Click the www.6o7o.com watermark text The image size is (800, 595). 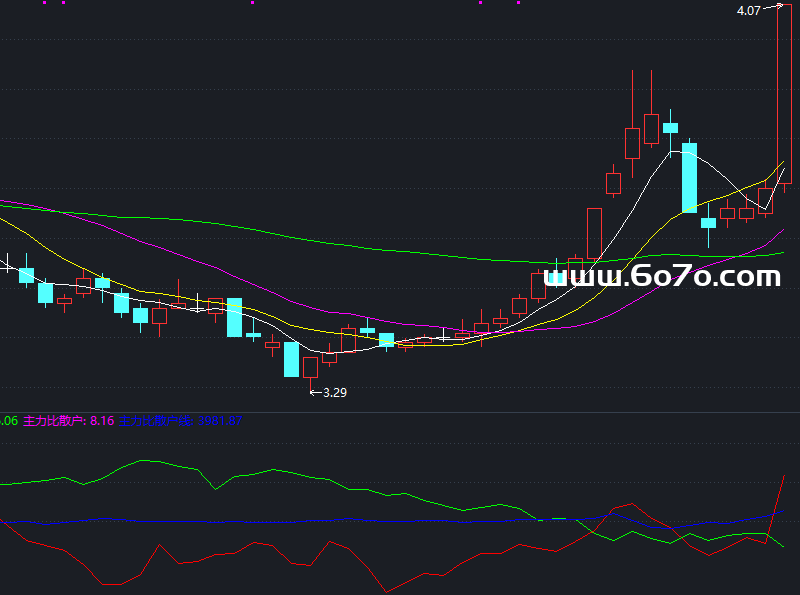click(662, 275)
